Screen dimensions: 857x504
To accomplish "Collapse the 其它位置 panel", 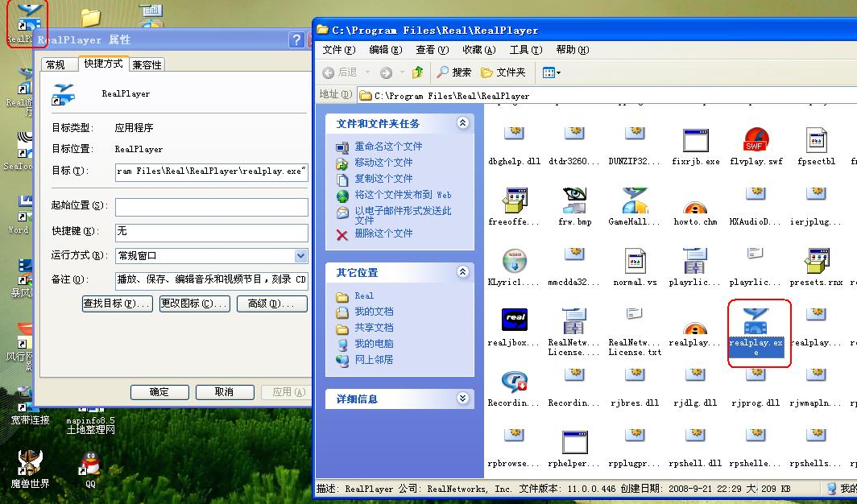I will tap(462, 271).
